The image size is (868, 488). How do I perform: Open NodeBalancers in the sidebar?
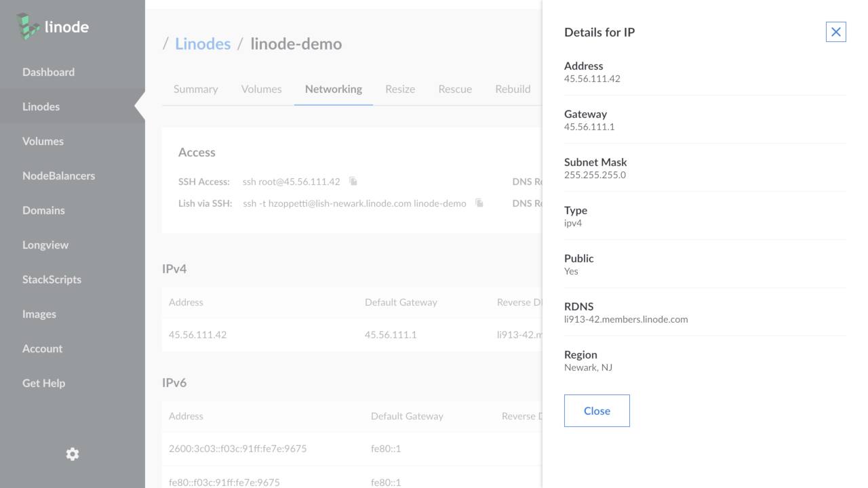[58, 176]
